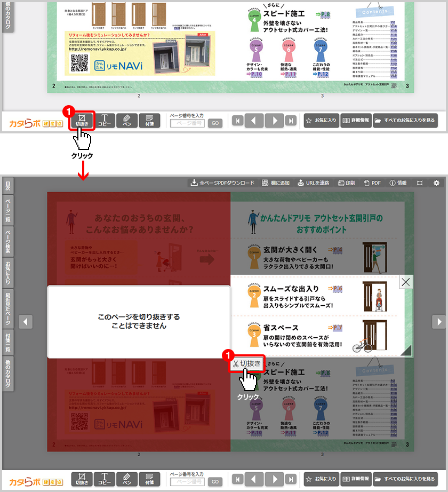Open the 目次 side tab
This screenshot has width=448, height=492.
[7, 186]
